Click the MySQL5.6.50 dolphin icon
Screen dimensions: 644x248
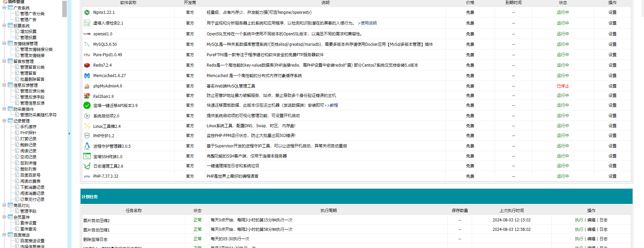click(x=87, y=44)
